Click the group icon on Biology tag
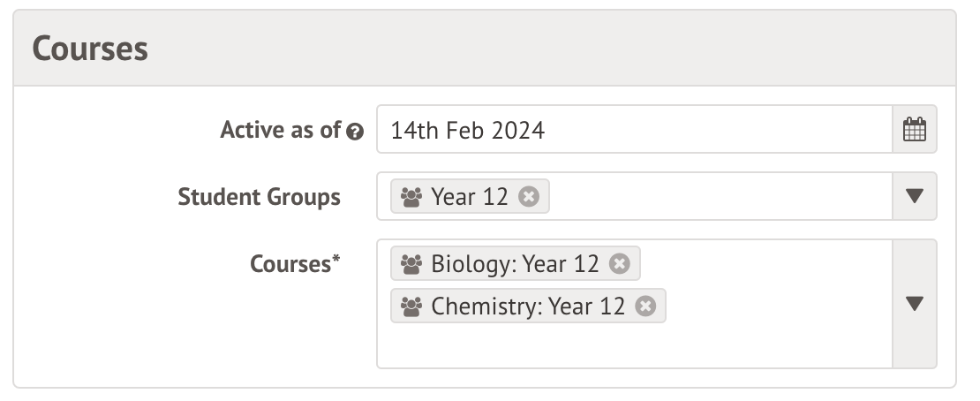Image resolution: width=980 pixels, height=401 pixels. coord(411,263)
